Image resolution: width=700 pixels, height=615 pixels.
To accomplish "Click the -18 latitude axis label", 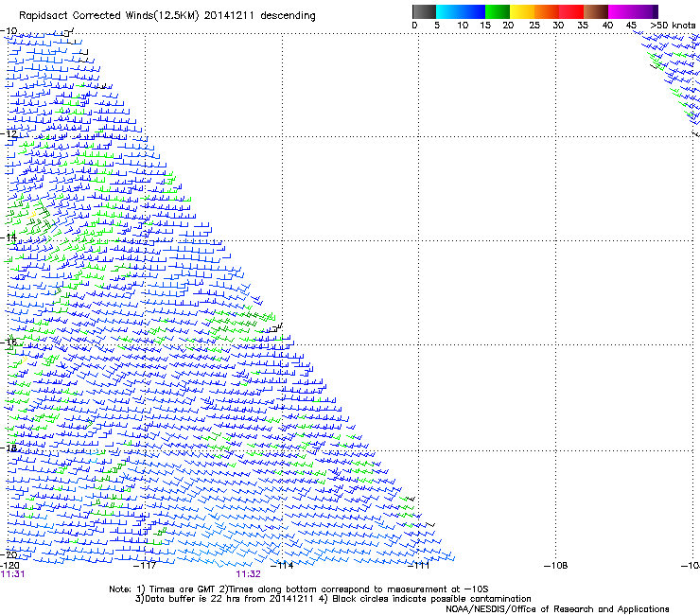I will (x=9, y=448).
